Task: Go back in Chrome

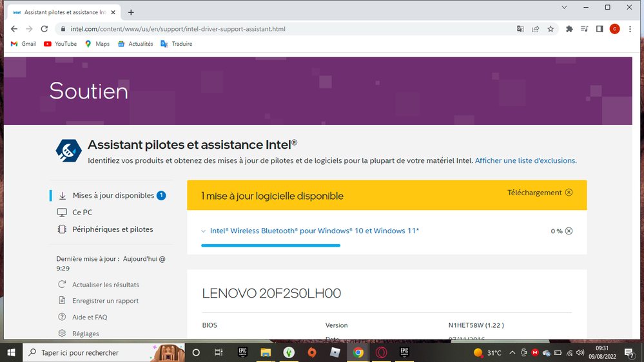Action: pos(14,29)
